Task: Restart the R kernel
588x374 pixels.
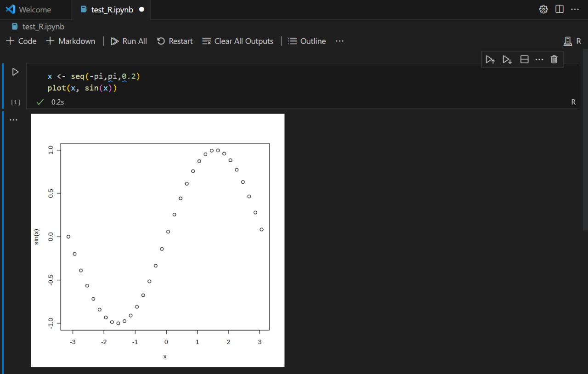Action: 175,41
